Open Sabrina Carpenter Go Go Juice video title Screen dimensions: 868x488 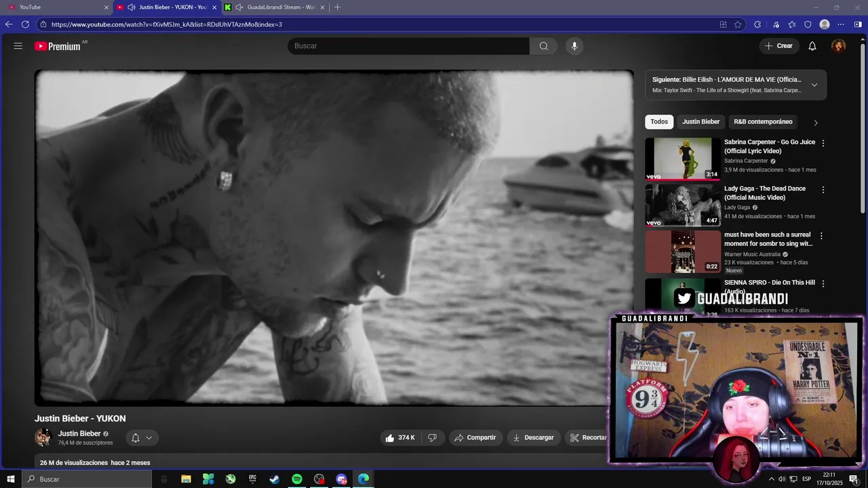pos(770,146)
